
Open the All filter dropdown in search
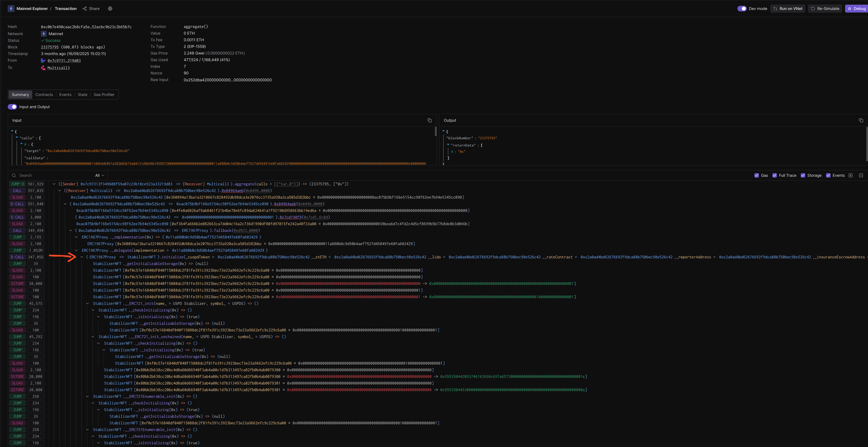[99, 175]
